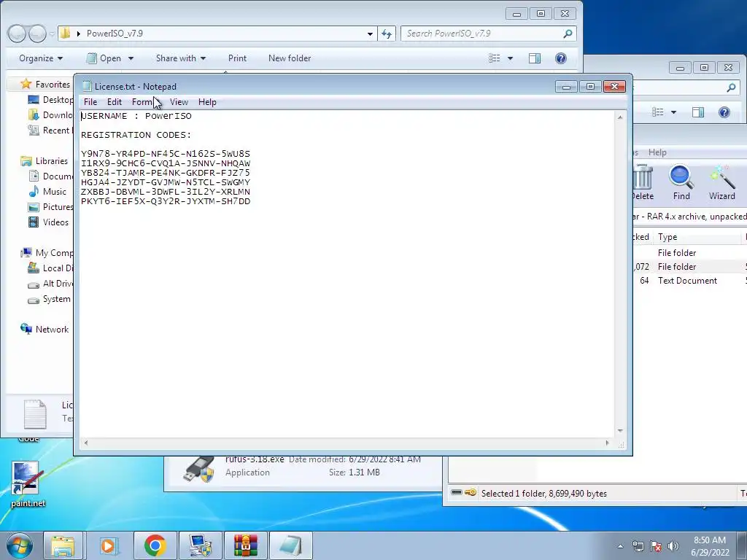This screenshot has height=560, width=747.
Task: Select Downloads in navigation pane
Action: 50,114
